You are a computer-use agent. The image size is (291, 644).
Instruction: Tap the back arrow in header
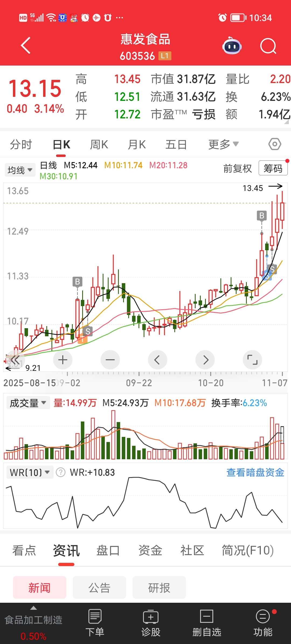click(26, 45)
